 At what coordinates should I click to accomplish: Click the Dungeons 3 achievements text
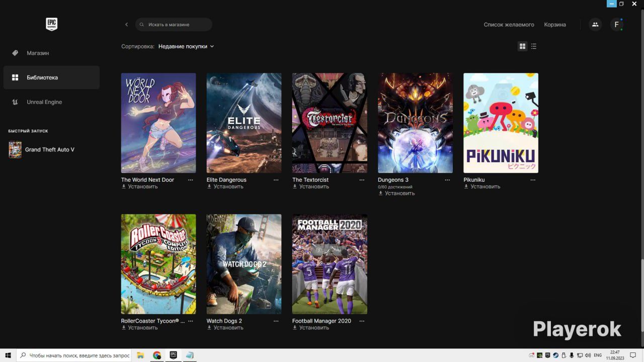(395, 187)
